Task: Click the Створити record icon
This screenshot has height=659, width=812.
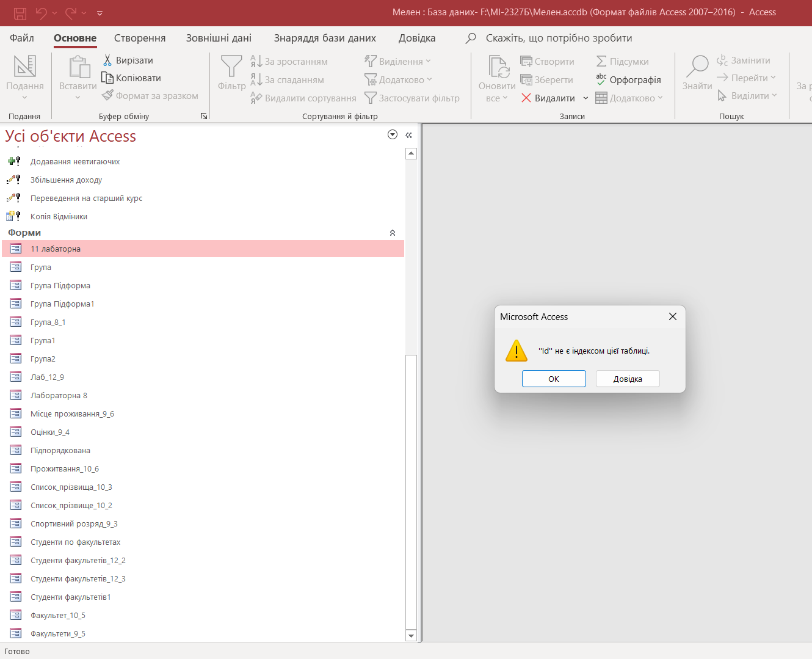Action: coord(526,61)
